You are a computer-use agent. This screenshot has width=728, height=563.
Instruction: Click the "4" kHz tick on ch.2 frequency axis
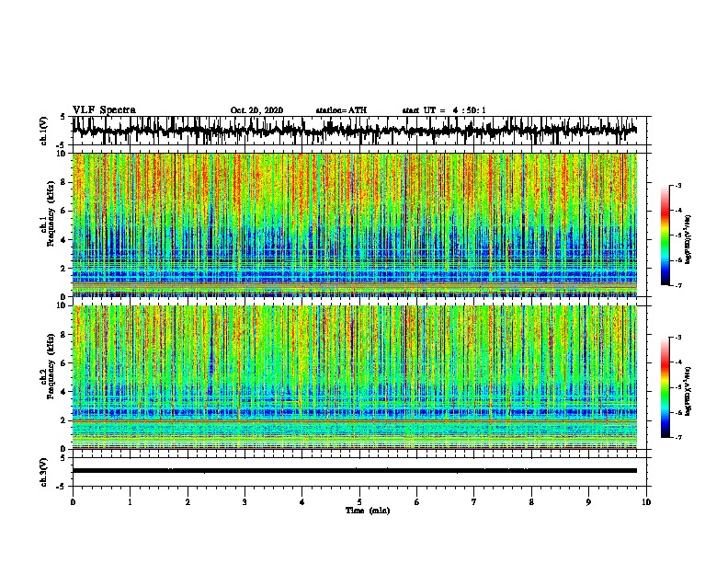click(64, 392)
